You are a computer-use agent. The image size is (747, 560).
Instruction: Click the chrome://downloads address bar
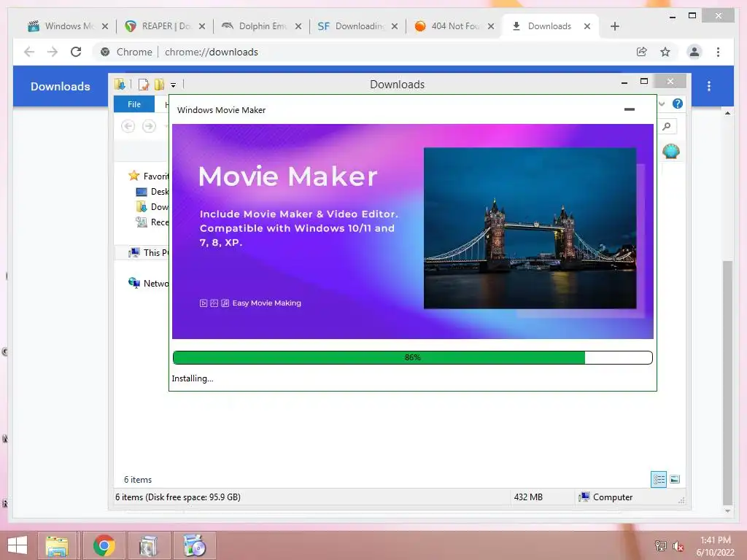pos(362,52)
